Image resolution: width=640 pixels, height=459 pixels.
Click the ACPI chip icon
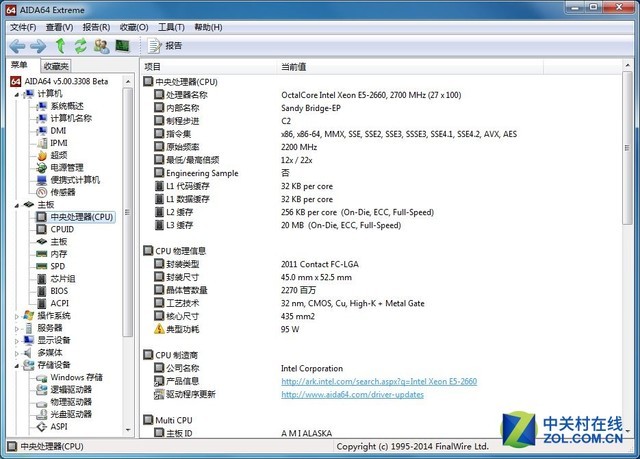tap(42, 304)
